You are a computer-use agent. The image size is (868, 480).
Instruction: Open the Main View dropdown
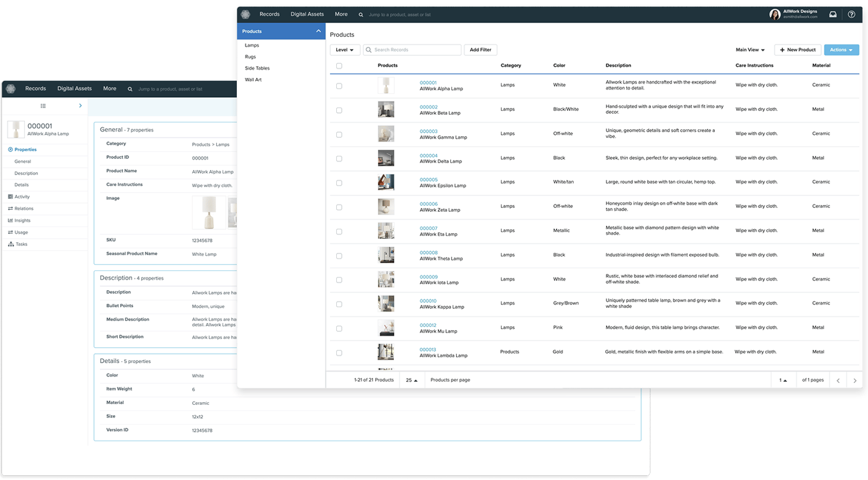click(750, 50)
